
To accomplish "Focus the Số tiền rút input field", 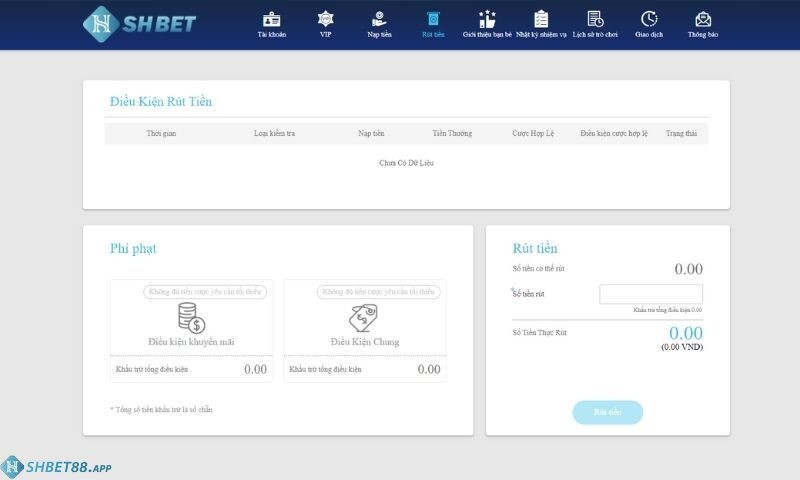I will click(x=651, y=294).
